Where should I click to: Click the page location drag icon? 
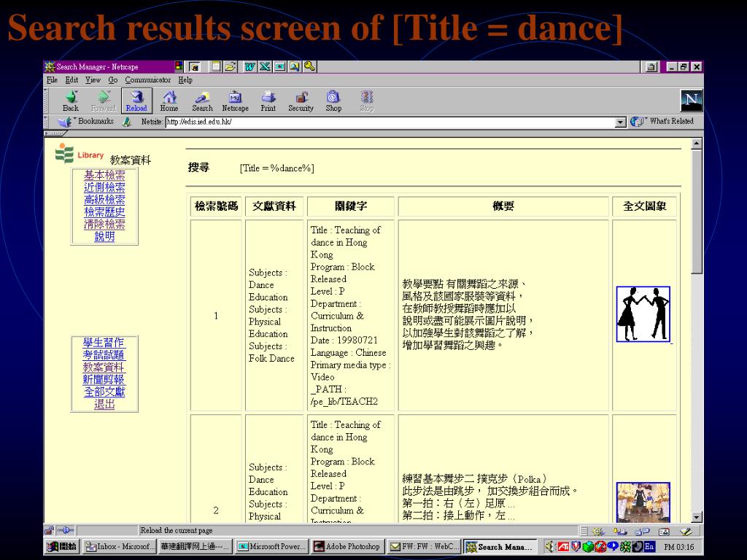(127, 122)
